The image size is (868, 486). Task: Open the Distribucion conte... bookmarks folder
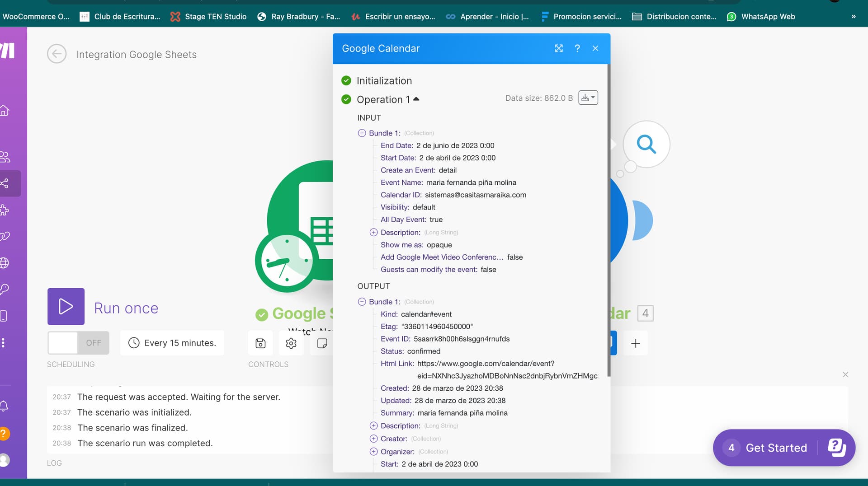675,16
